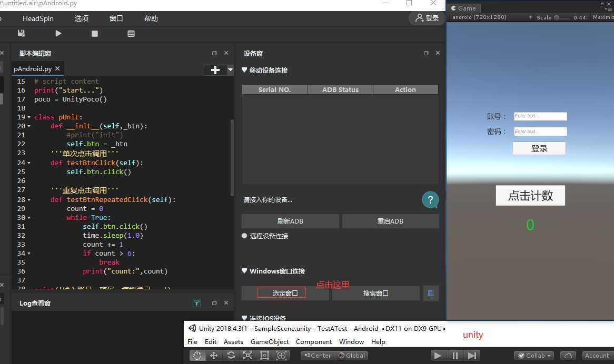
Task: Click the 点击计数 button in the game view
Action: click(x=530, y=196)
